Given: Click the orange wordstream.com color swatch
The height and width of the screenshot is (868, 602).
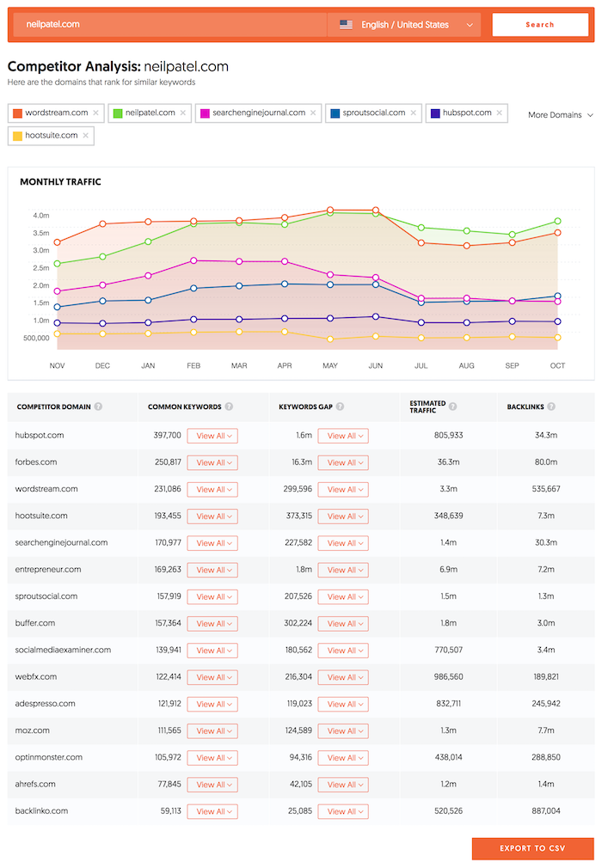Looking at the screenshot, I should pos(17,113).
